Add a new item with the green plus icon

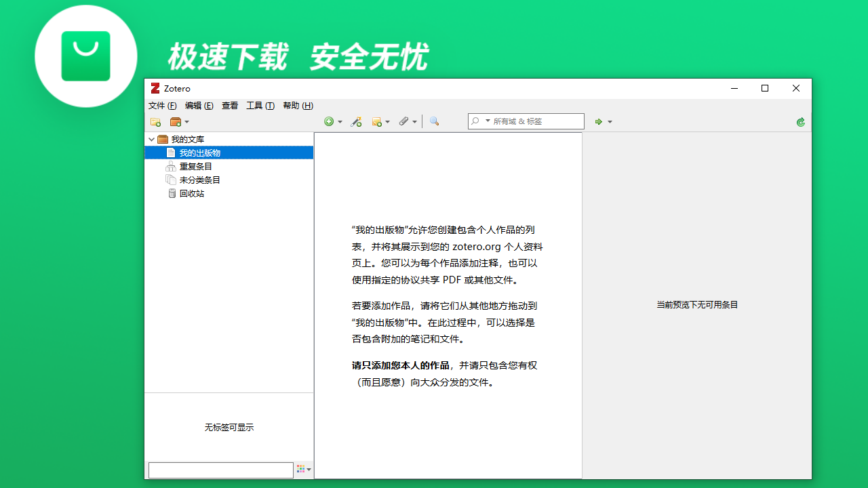tap(329, 121)
